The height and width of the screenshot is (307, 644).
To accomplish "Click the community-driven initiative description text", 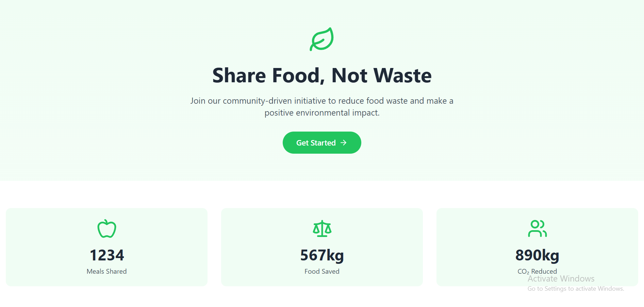I will click(x=322, y=107).
